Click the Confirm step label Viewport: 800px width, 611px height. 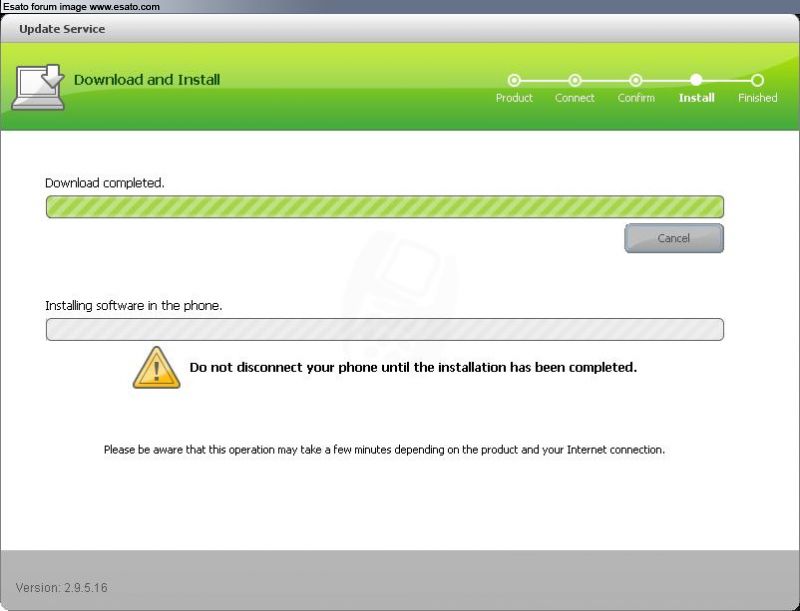pyautogui.click(x=636, y=98)
